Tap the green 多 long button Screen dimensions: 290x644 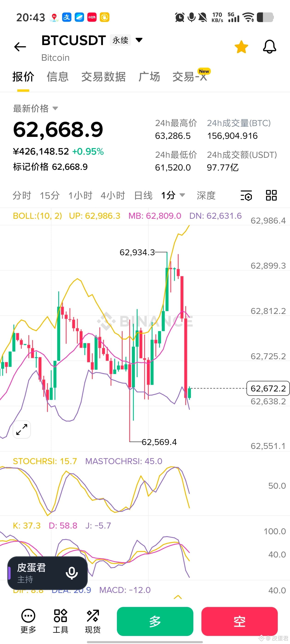(155, 621)
